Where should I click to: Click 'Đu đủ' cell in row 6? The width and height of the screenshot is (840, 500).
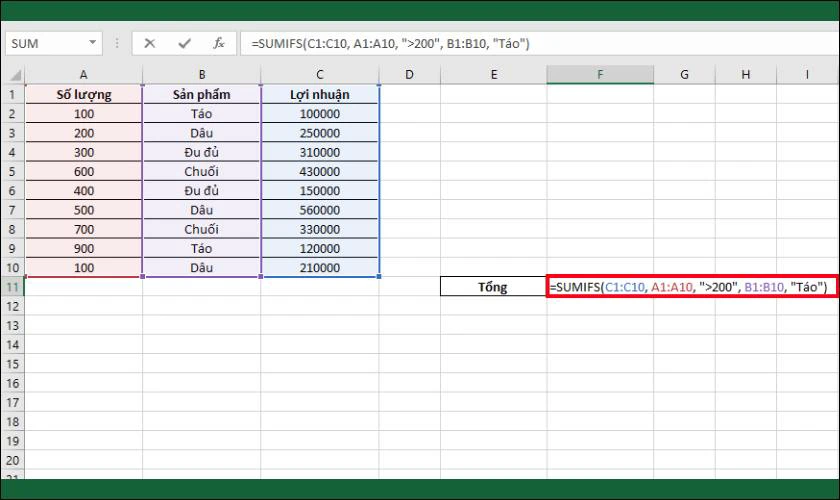201,191
